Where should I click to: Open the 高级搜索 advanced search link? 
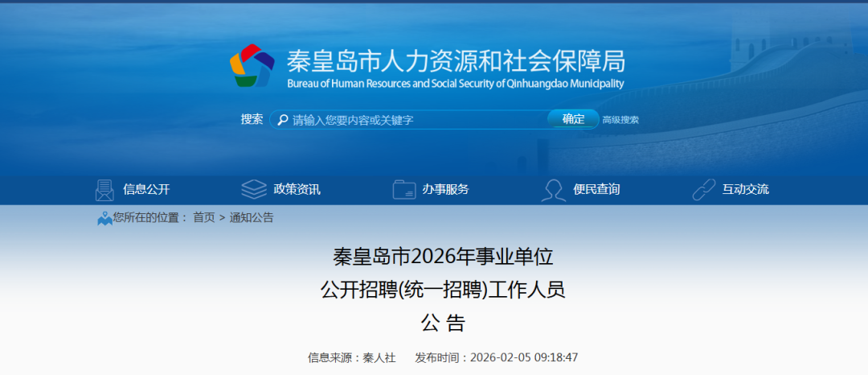pyautogui.click(x=620, y=120)
